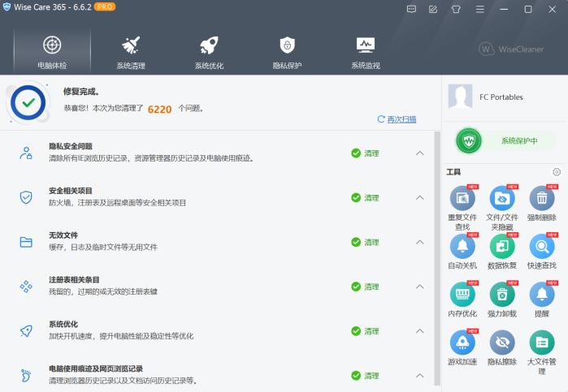Open 文件/文件夹隐藏 folder hider tool
Viewport: 568px width, 392px height.
point(502,198)
